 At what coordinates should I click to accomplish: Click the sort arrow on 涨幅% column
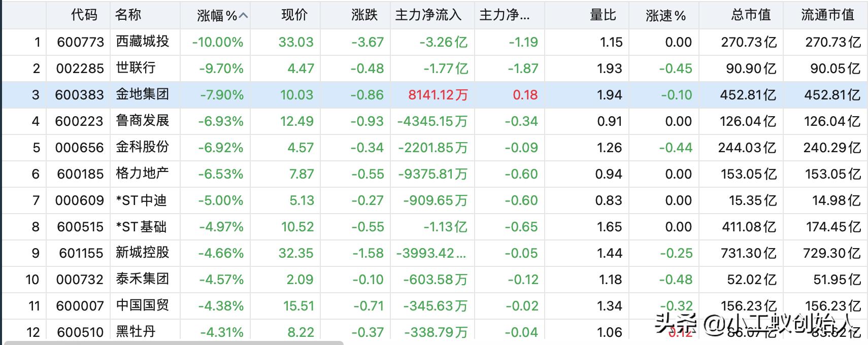[244, 16]
